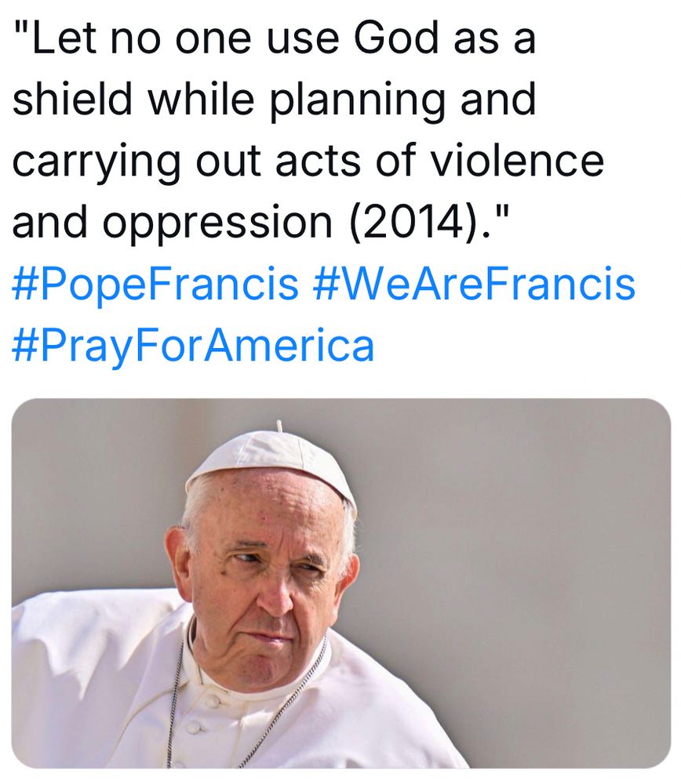This screenshot has height=784, width=681.
Task: Expand the tweet's embedded image
Action: pos(340,583)
